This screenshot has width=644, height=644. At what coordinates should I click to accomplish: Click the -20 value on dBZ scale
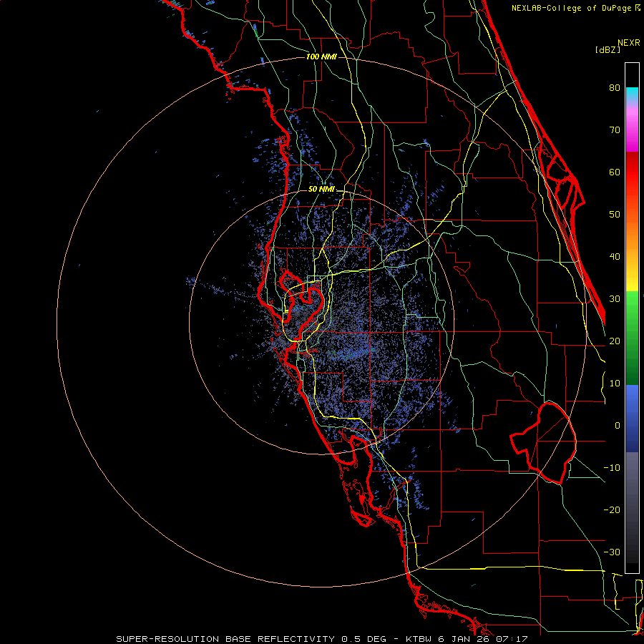[612, 509]
